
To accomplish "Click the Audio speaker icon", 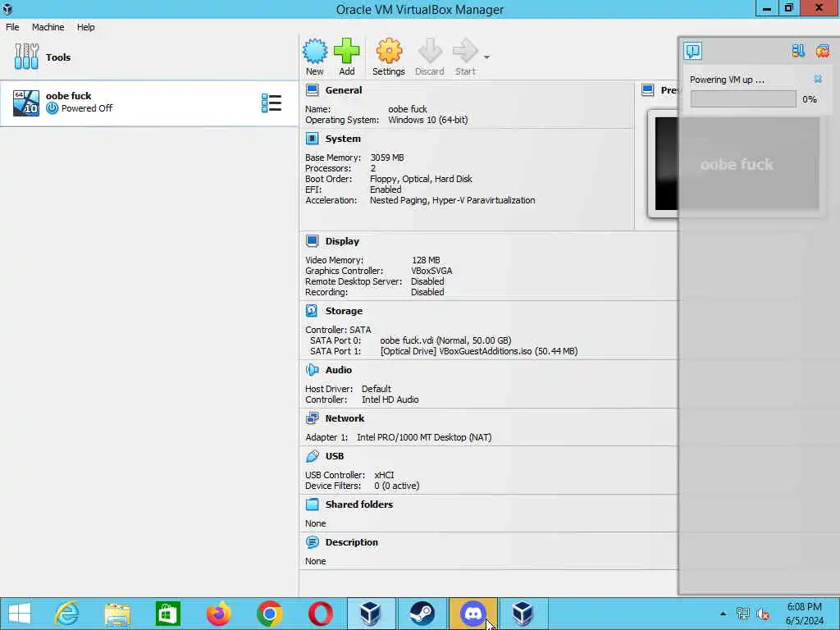I will [x=312, y=370].
